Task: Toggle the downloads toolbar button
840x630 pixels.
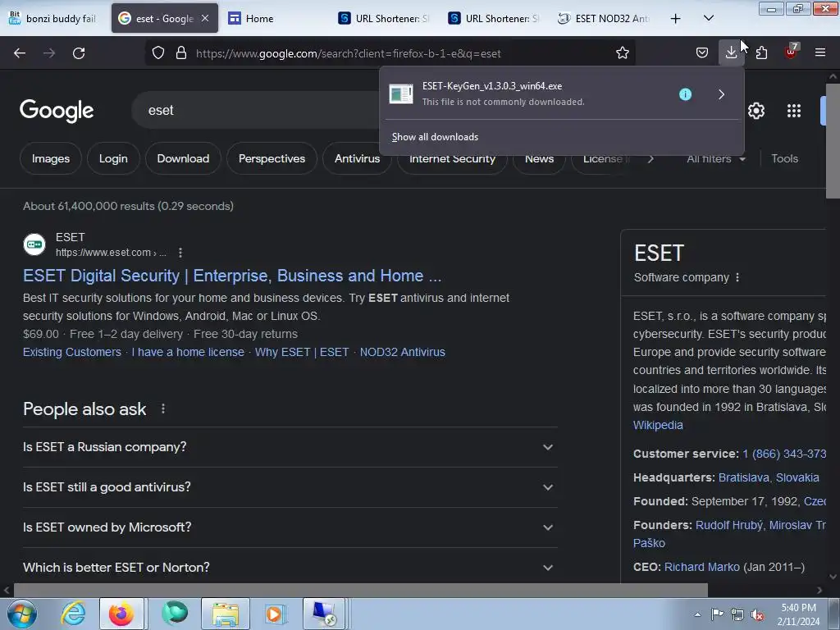Action: point(731,53)
